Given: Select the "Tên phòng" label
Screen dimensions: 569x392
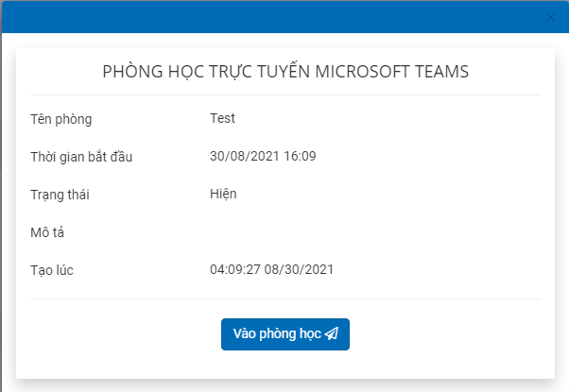Looking at the screenshot, I should 61,119.
